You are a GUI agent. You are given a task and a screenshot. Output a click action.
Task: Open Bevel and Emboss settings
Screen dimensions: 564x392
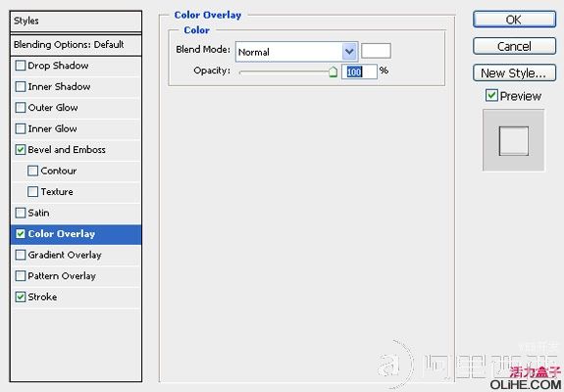[x=76, y=150]
